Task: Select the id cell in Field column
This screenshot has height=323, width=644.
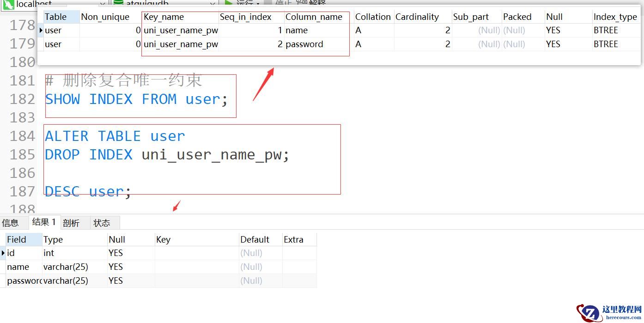Action: [x=24, y=253]
